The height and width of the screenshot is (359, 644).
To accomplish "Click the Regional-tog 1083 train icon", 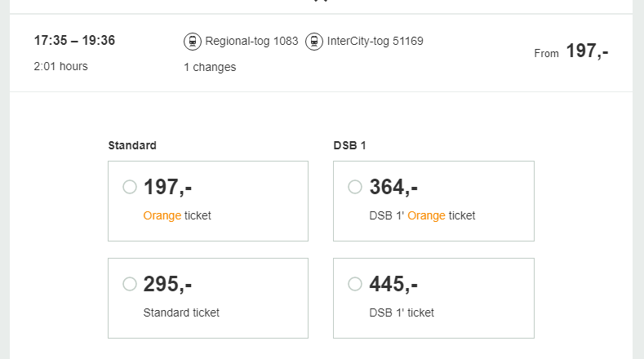I will (x=193, y=41).
